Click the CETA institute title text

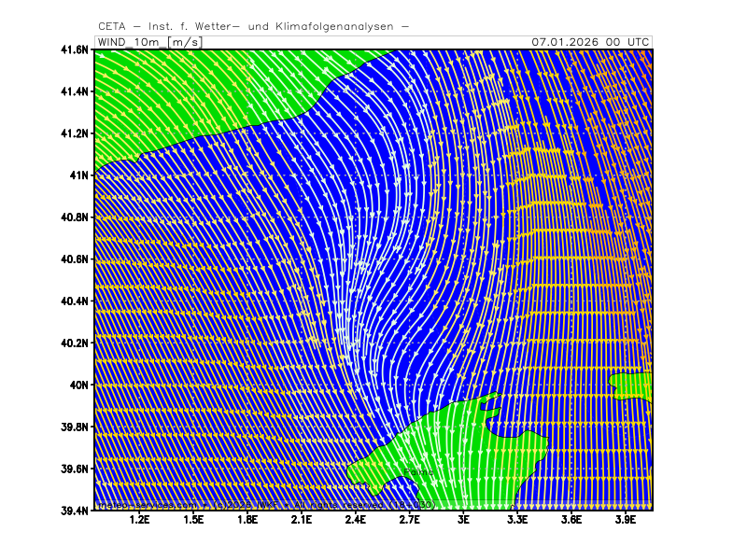[253, 26]
